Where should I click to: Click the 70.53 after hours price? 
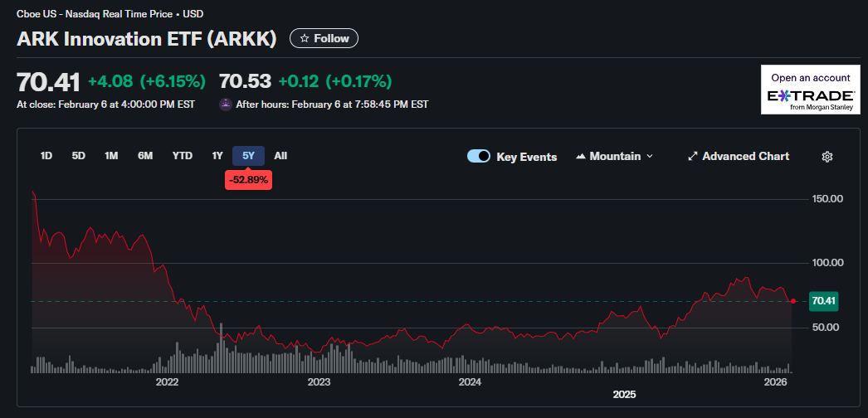click(246, 82)
